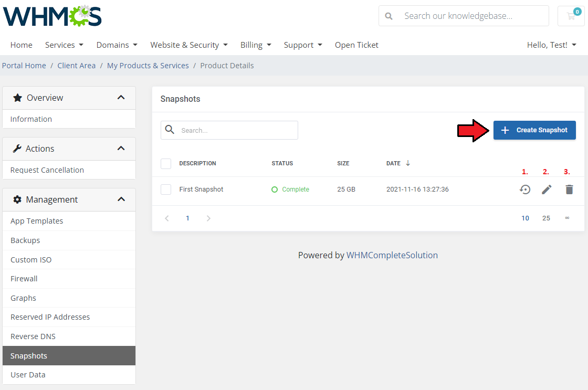The height and width of the screenshot is (390, 588).
Task: Tick the select-all checkbox in the table header
Action: [166, 163]
